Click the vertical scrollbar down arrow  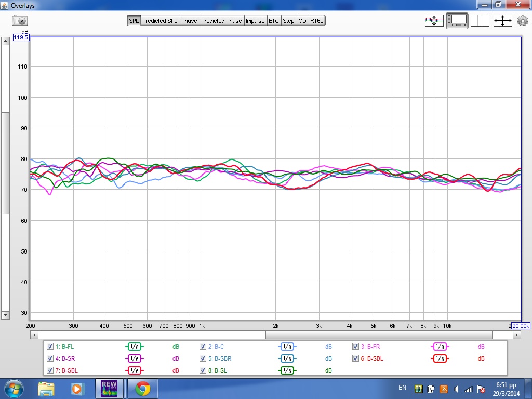click(5, 315)
